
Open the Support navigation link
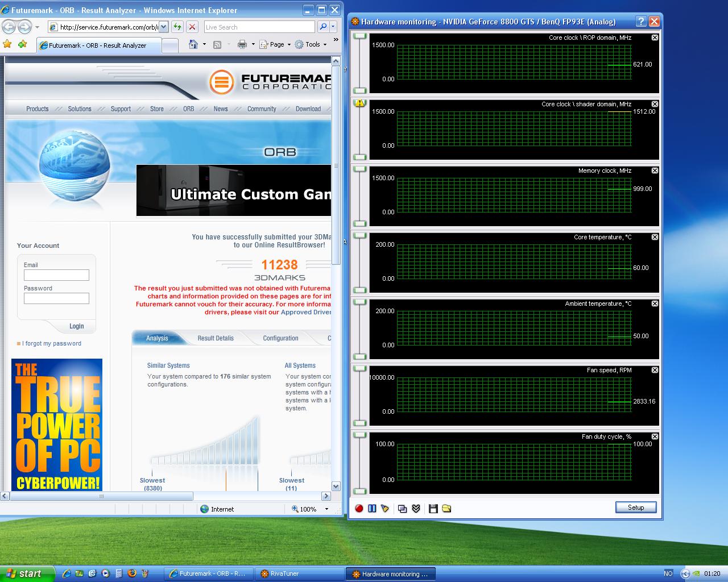121,109
